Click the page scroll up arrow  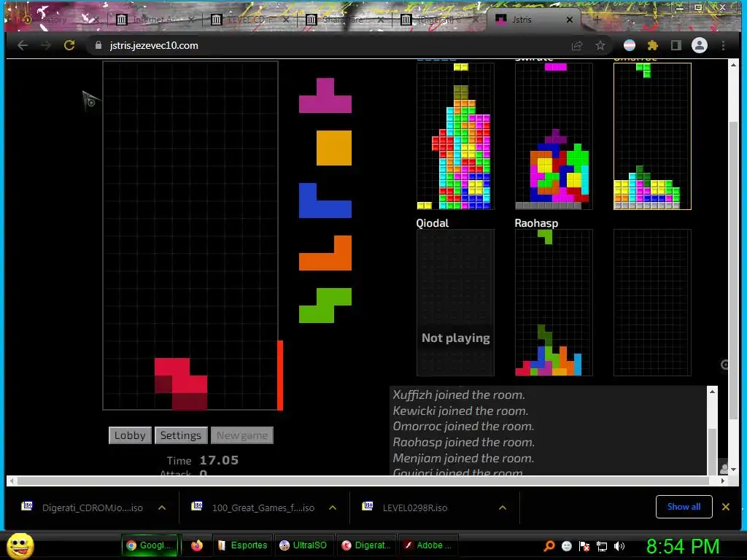734,65
